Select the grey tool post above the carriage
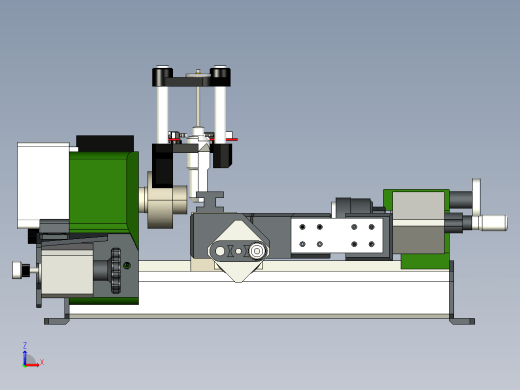 coord(209,201)
